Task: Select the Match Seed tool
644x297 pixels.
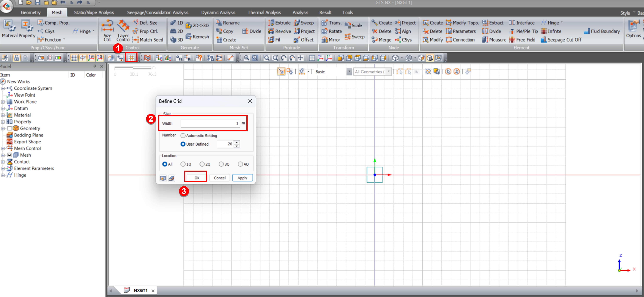Action: pos(148,40)
